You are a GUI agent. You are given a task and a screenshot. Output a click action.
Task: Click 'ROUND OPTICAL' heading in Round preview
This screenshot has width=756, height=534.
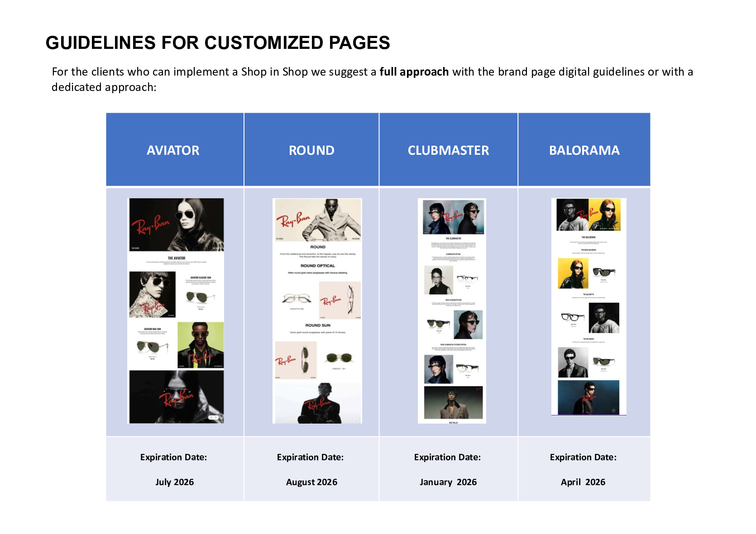coord(318,266)
